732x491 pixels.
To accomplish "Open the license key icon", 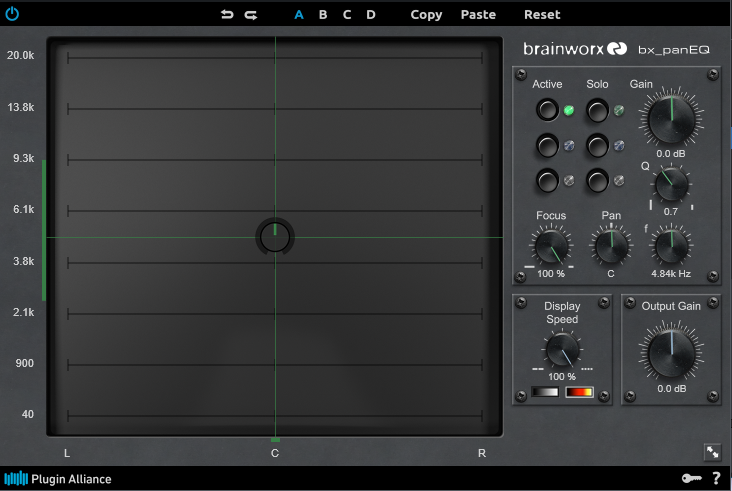I will tap(691, 478).
